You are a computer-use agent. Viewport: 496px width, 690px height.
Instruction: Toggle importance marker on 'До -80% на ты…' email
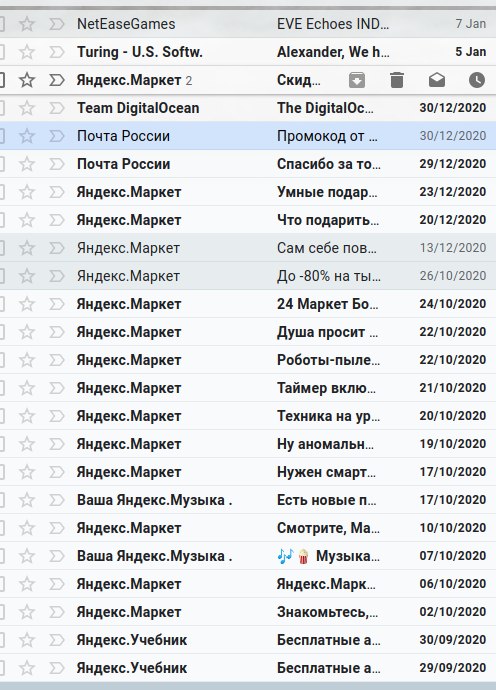(57, 276)
